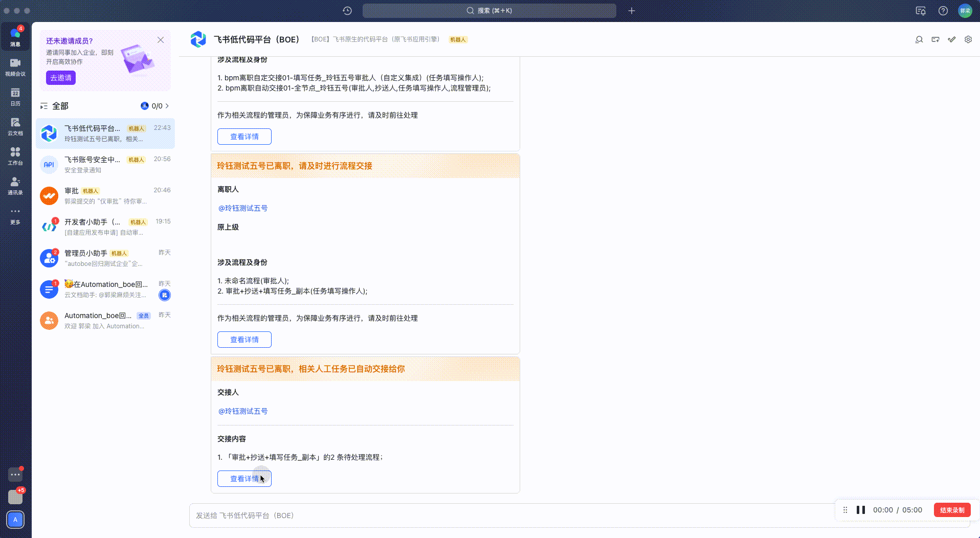Click 查看详情 in 自动交接给你 card

[x=244, y=479]
